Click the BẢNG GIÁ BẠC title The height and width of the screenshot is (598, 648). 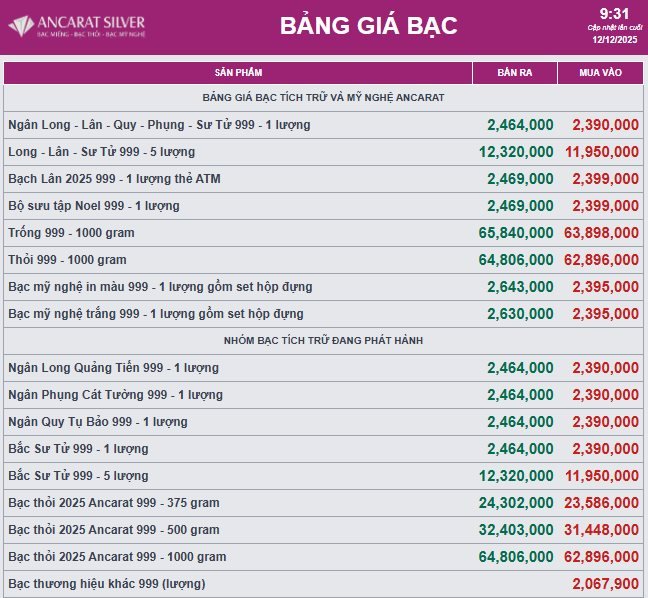click(x=368, y=26)
